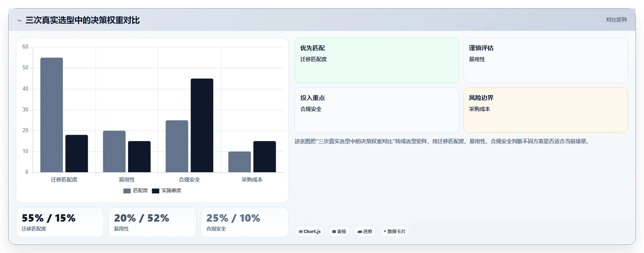This screenshot has width=644, height=253.
Task: Click the 表格 tag
Action: coord(339,231)
